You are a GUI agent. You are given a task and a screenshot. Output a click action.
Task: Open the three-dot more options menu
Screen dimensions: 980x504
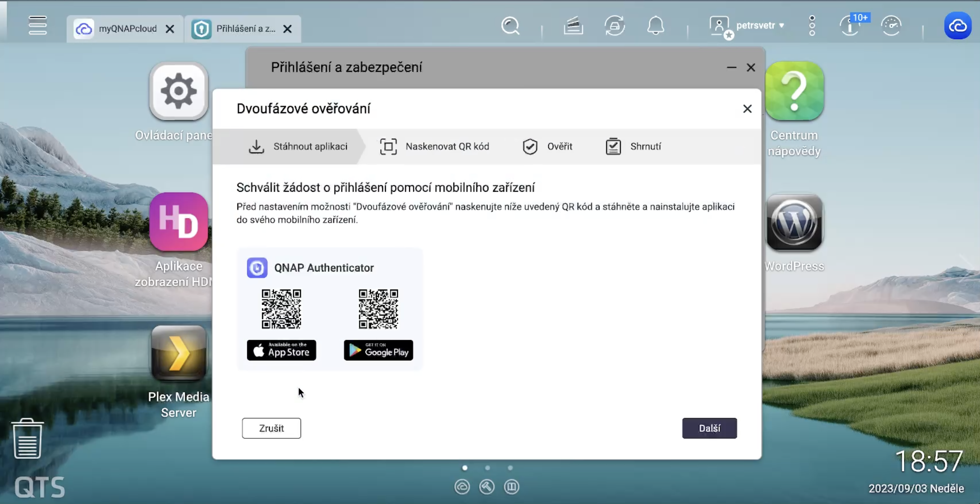[x=812, y=26]
